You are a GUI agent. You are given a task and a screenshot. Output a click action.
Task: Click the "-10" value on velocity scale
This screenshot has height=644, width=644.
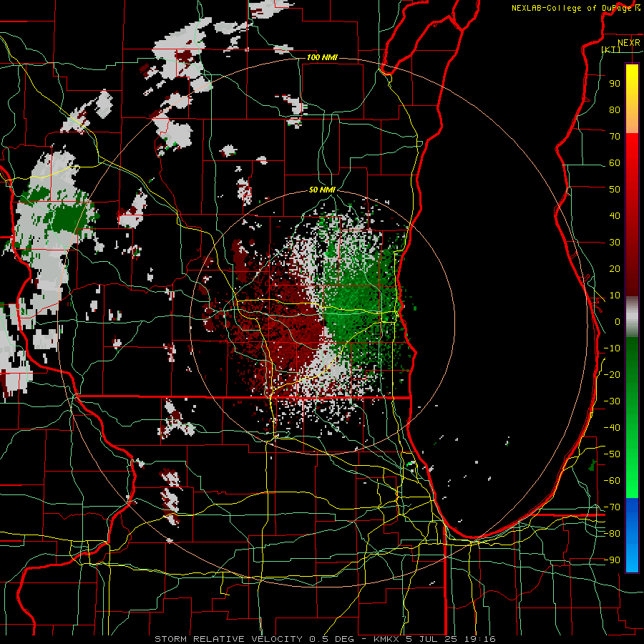coord(612,348)
